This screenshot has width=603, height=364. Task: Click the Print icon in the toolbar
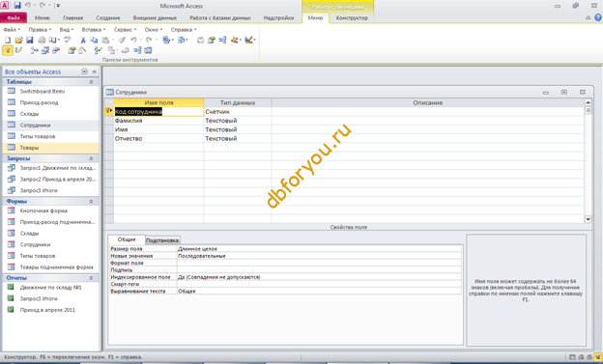42,40
